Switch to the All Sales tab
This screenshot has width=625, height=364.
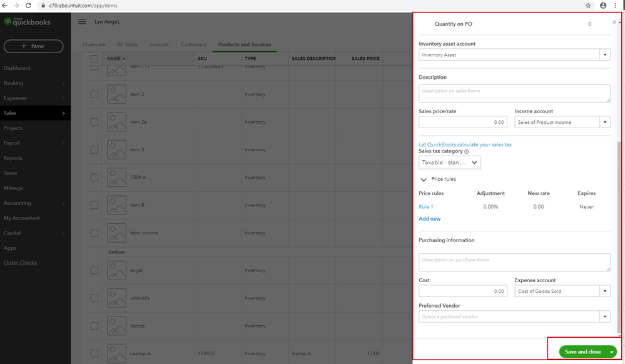click(x=127, y=44)
